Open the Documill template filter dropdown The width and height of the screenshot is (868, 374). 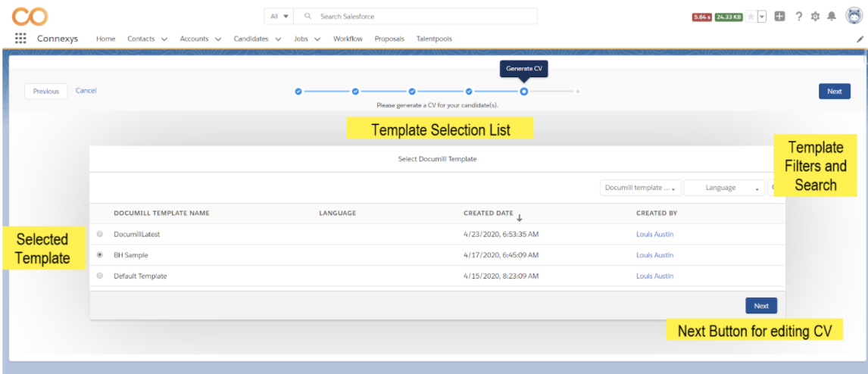641,188
